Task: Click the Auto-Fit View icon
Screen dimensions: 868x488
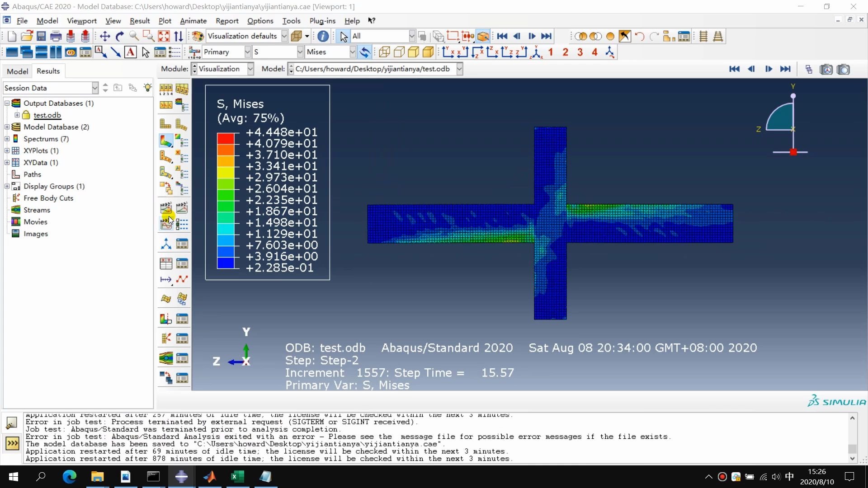Action: 164,36
